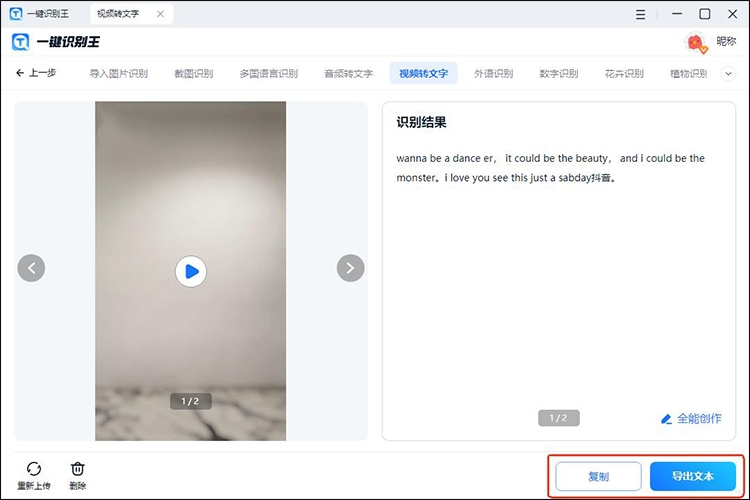
Task: Open 全能创作 editing tool
Action: click(691, 419)
